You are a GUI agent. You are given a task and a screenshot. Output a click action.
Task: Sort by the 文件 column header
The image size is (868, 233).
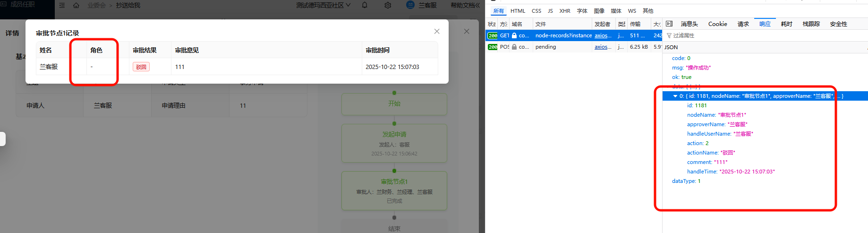(562, 24)
